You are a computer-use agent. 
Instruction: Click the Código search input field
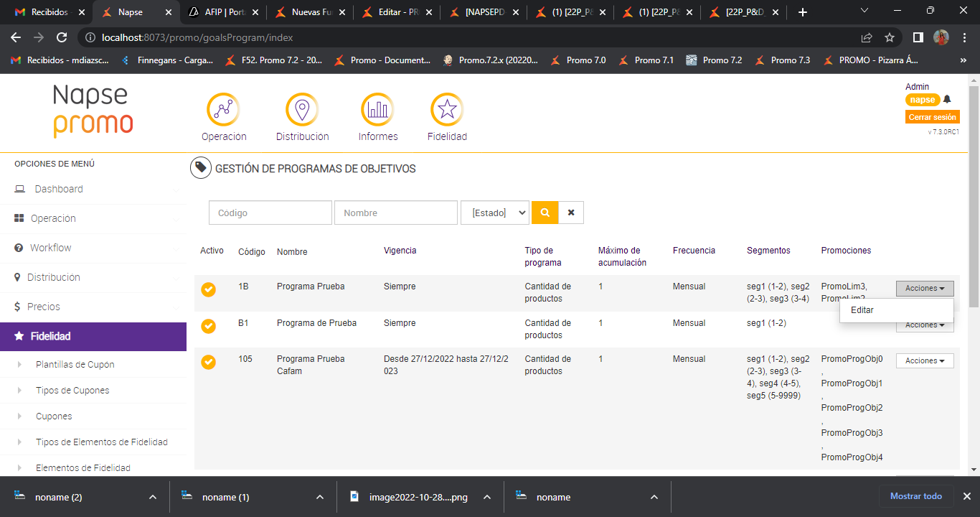tap(270, 213)
